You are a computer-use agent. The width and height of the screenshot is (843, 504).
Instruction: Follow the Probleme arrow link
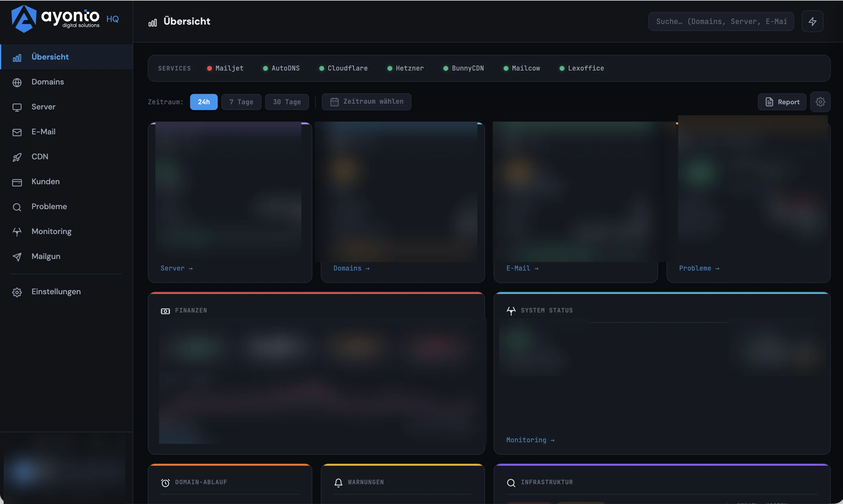699,268
